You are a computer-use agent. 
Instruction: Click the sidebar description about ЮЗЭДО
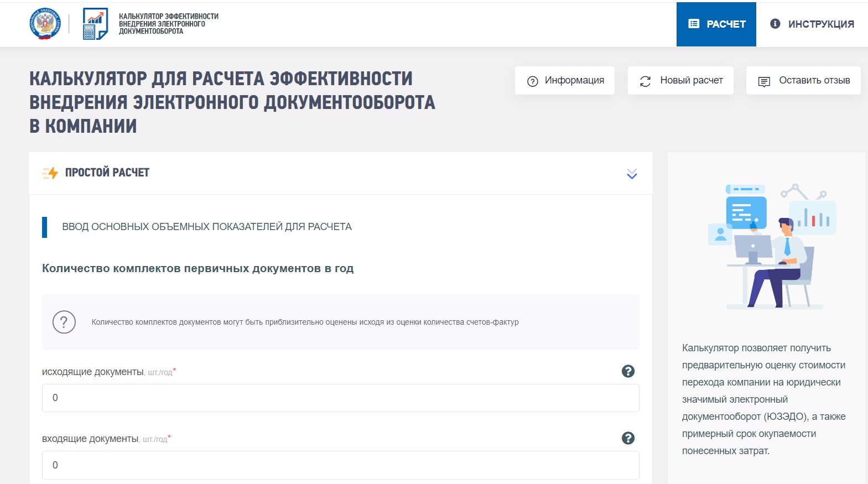(x=764, y=399)
